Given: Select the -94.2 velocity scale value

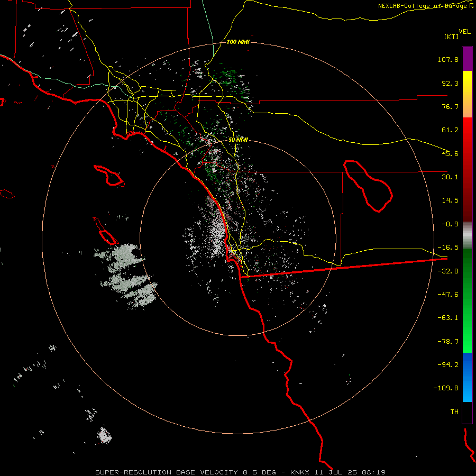Looking at the screenshot, I should [448, 364].
